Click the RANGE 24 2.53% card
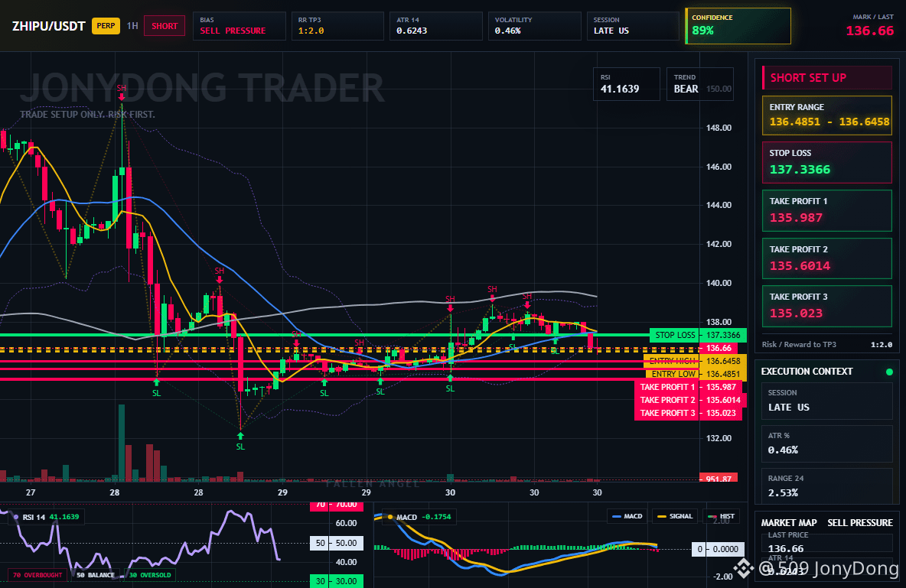 pyautogui.click(x=827, y=486)
